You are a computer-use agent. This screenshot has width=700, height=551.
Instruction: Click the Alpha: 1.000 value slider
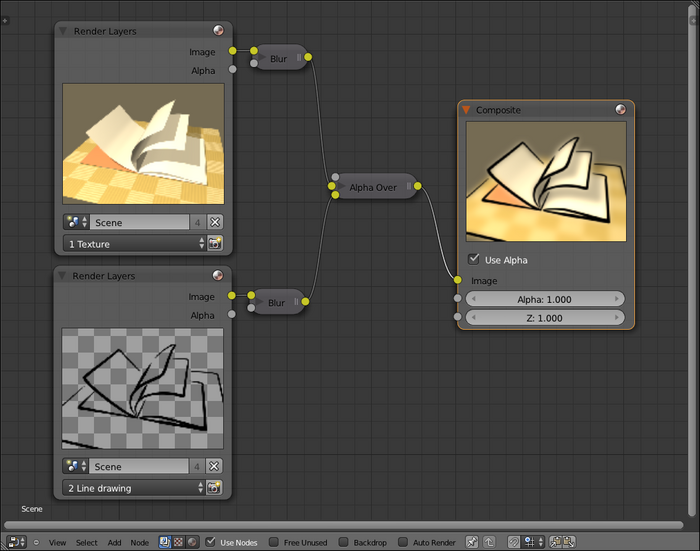[x=546, y=299]
